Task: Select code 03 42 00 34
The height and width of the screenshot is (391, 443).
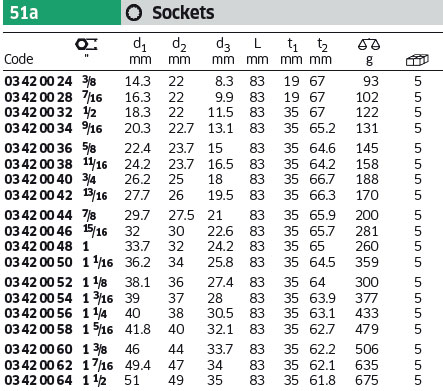Action: (38, 128)
